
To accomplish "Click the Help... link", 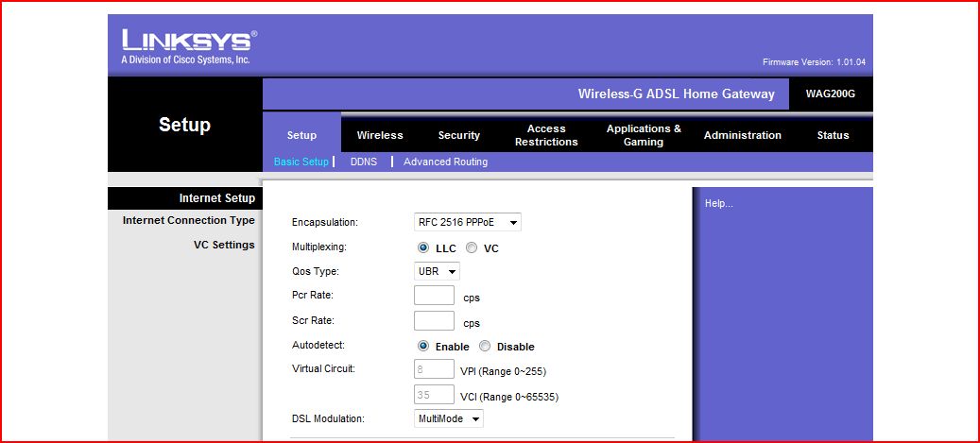I will click(x=718, y=203).
